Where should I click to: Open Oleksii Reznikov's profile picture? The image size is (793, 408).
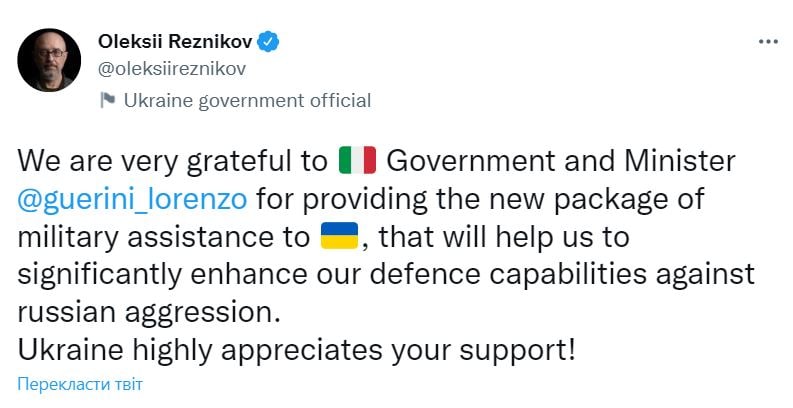pos(50,59)
